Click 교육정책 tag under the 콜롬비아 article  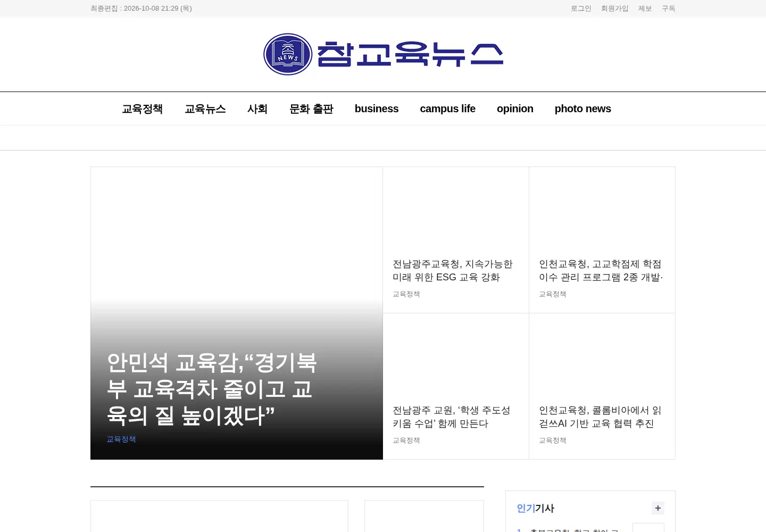coord(553,440)
